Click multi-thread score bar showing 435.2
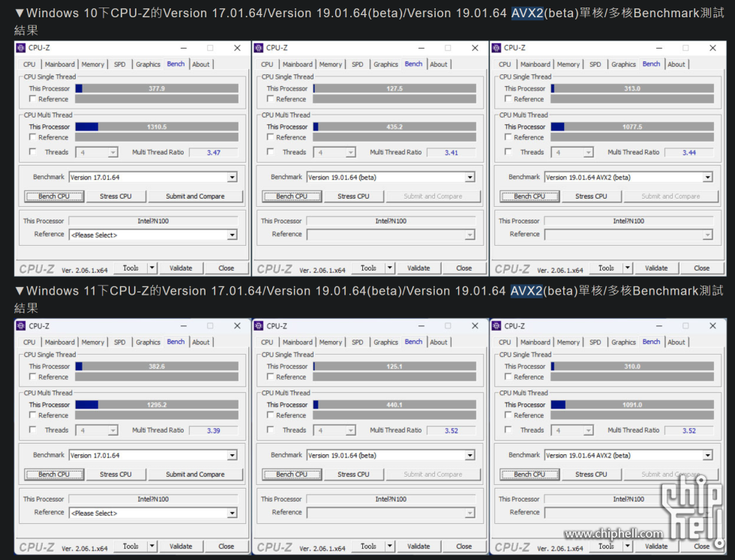735x560 pixels. click(394, 127)
